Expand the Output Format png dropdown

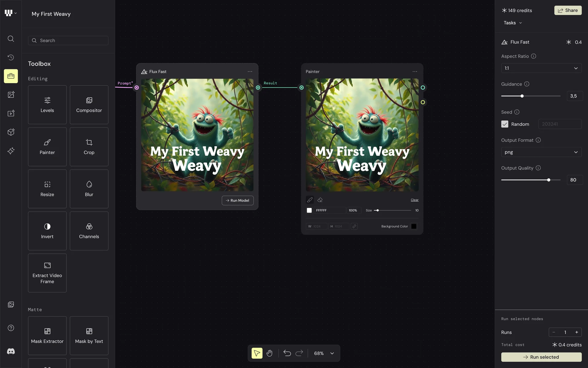tap(541, 152)
